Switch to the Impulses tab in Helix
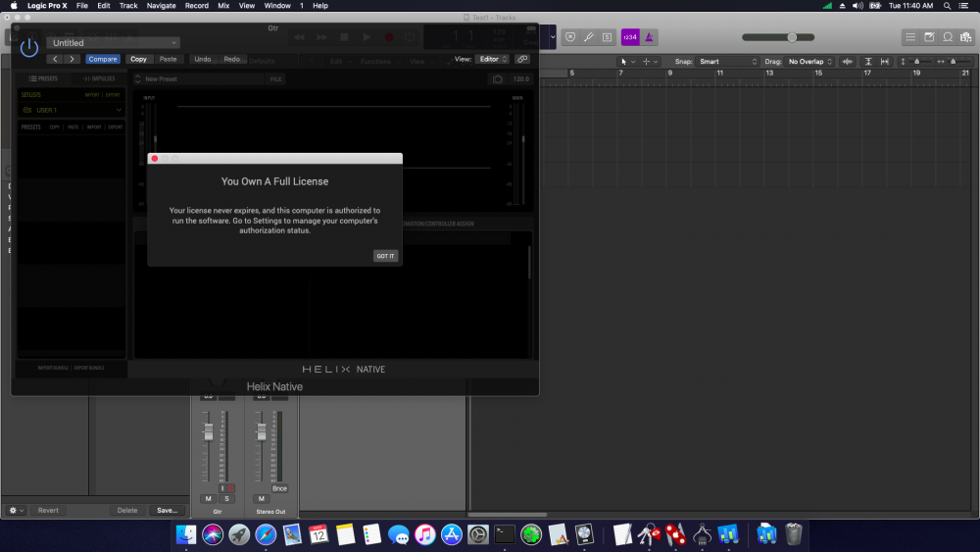 click(x=99, y=78)
